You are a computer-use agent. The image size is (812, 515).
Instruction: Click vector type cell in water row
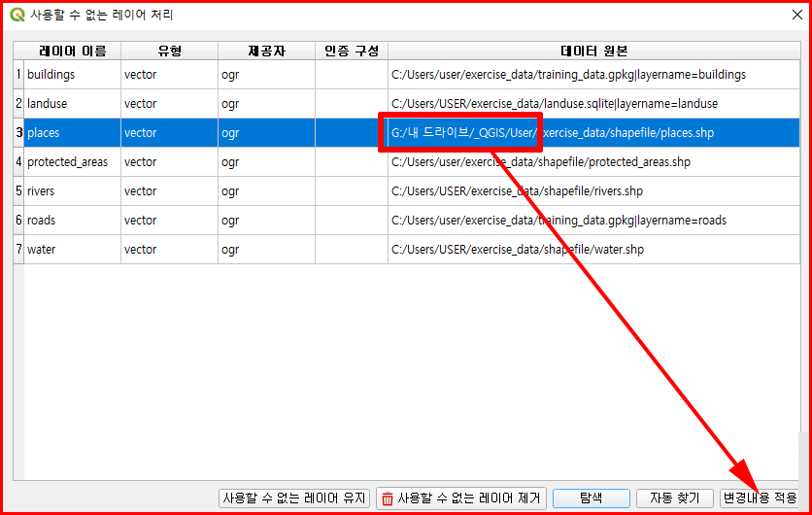tap(169, 249)
